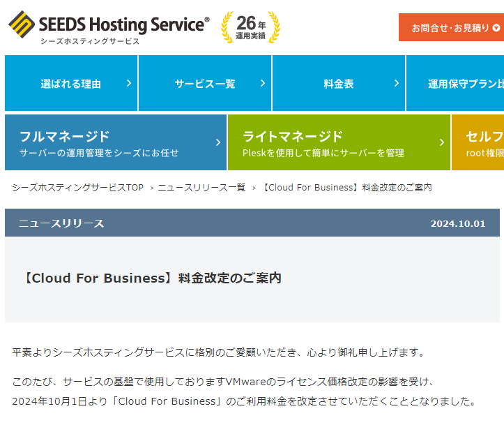This screenshot has width=504, height=425.
Task: Click the chevron beside 料金表
Action: coord(397,83)
